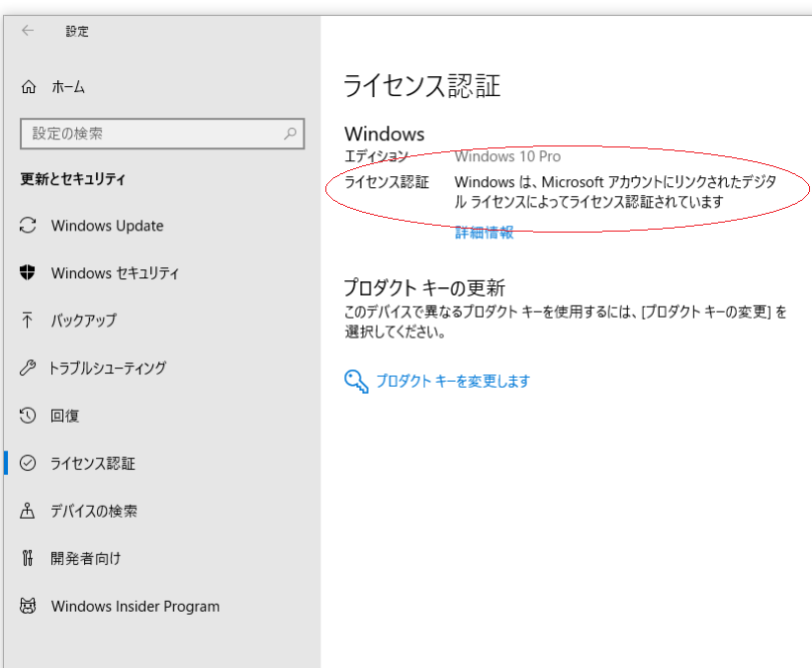This screenshot has height=668, width=812.
Task: Click the Windows 10 Pro edition text
Action: coord(507,156)
